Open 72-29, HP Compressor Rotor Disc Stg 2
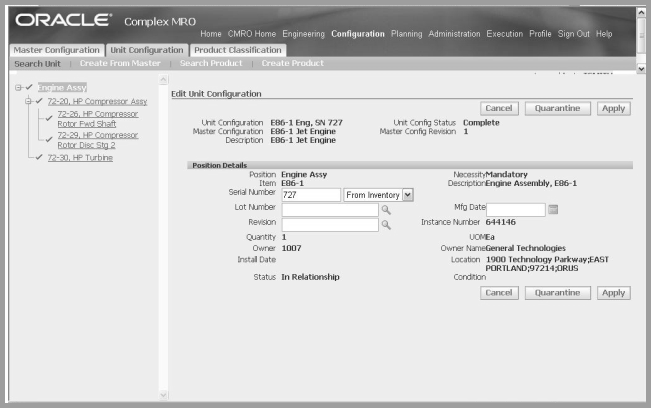 pos(98,140)
